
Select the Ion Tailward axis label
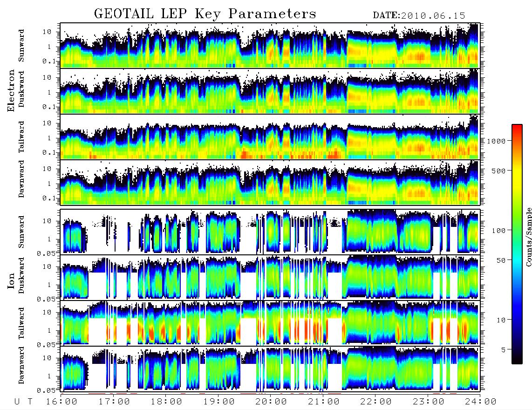pyautogui.click(x=21, y=323)
